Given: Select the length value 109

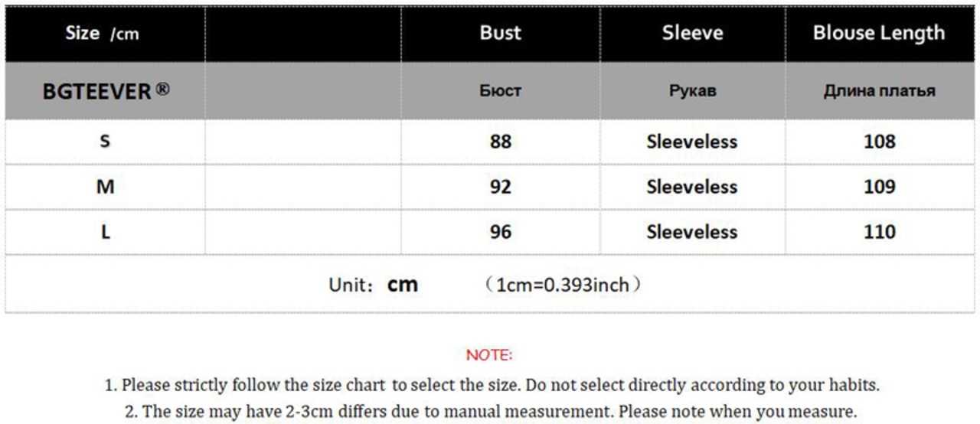Looking at the screenshot, I should coord(879,187).
